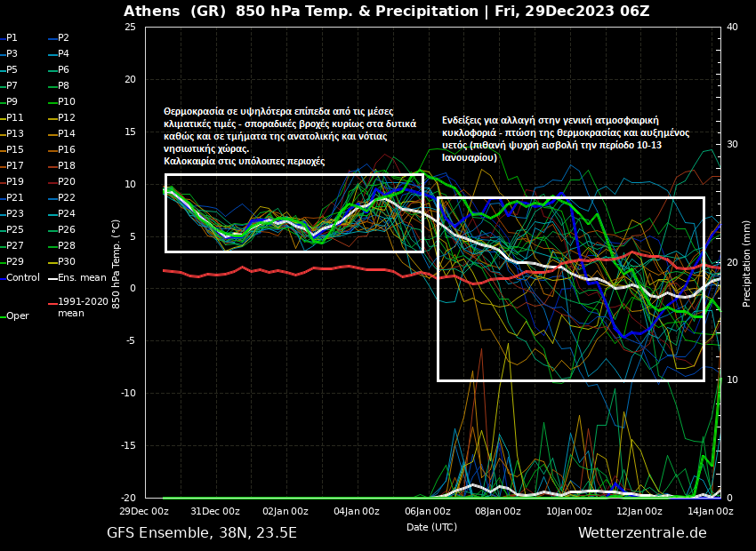
Task: Click the 14Jan 00z date axis label
Action: [709, 511]
